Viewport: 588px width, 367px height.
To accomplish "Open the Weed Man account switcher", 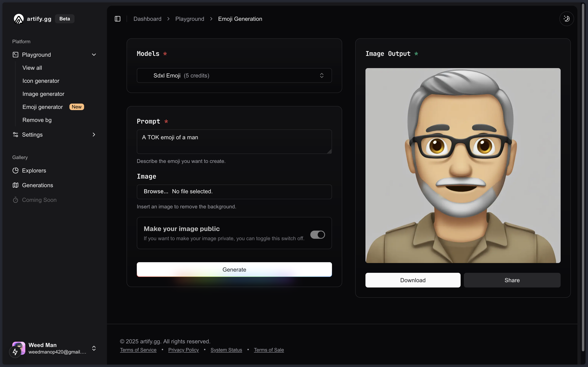I will (94, 348).
